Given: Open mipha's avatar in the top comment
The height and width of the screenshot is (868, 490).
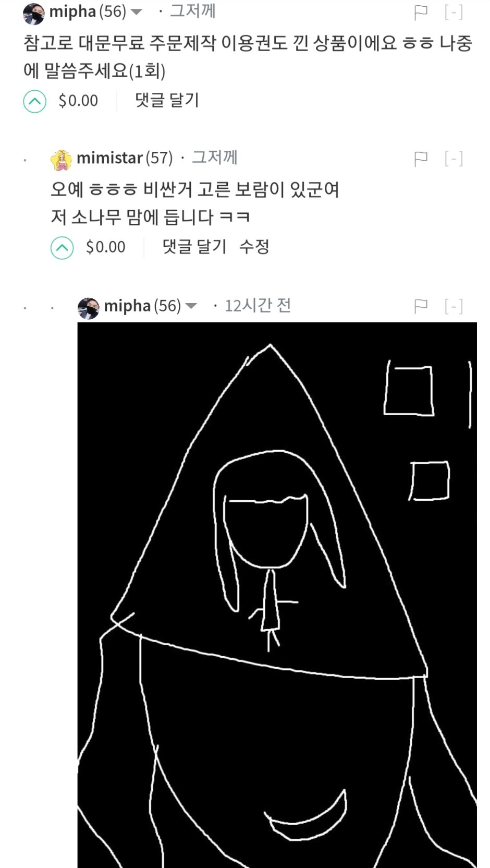Looking at the screenshot, I should point(34,13).
